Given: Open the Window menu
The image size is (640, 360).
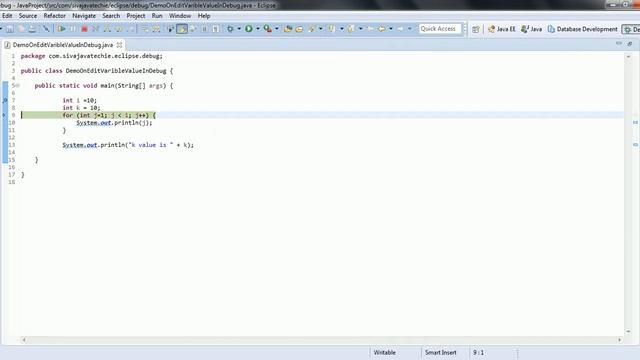Looking at the screenshot, I should [180, 16].
